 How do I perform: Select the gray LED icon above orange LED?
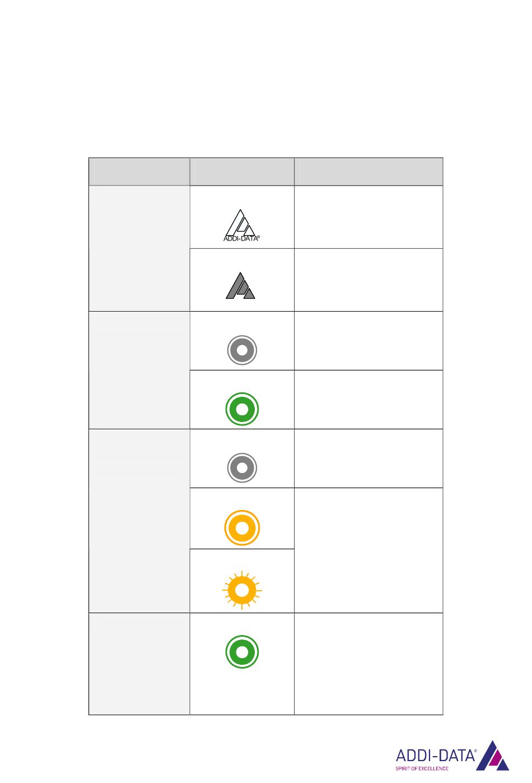tap(242, 467)
